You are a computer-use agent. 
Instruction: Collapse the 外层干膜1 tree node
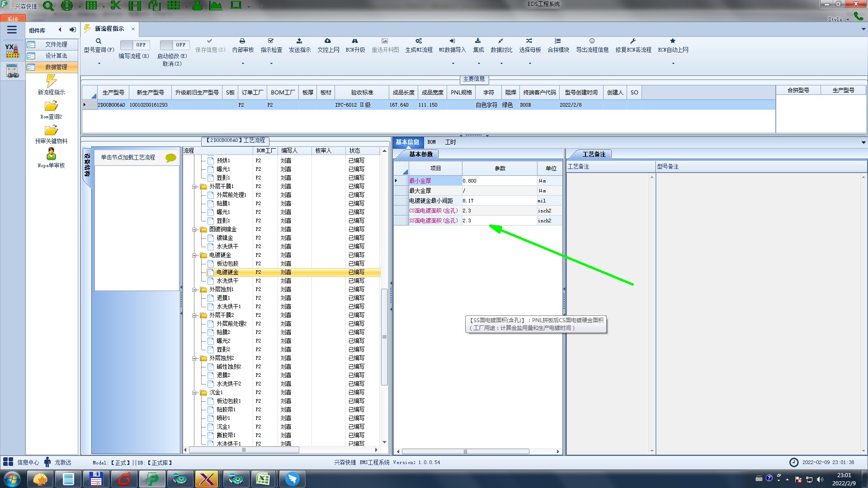(194, 187)
